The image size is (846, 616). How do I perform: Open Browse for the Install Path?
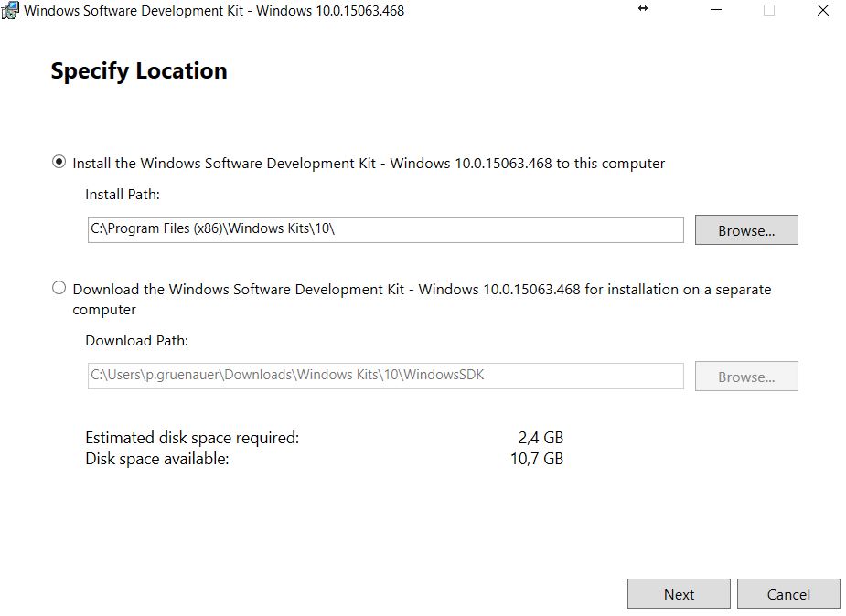click(745, 229)
